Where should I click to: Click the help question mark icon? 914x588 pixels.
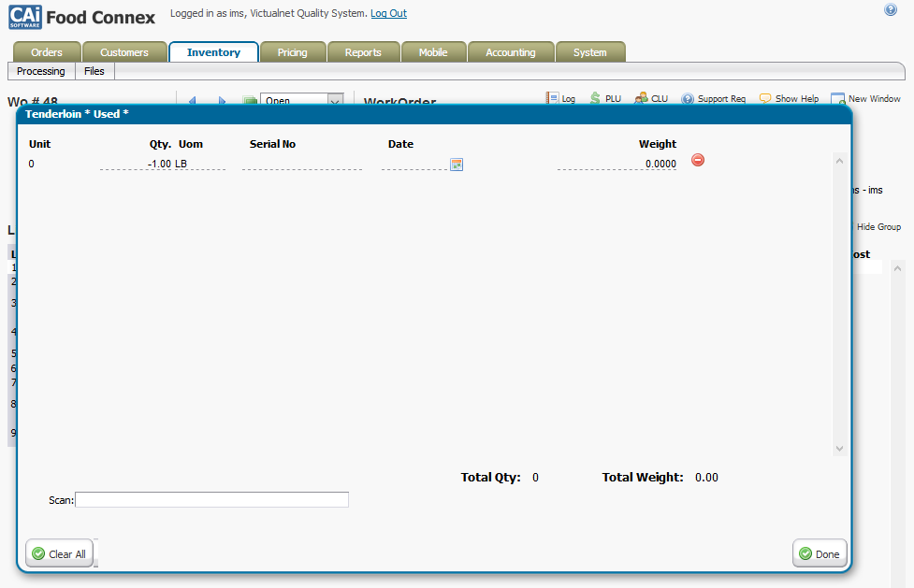(890, 9)
